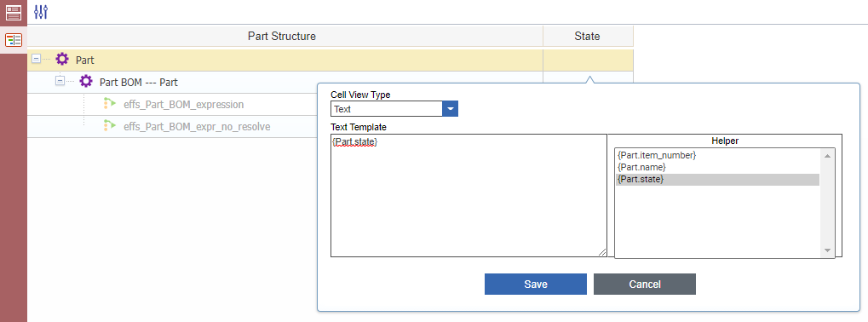Select {Part.state} in Helper list
The image size is (868, 322).
tap(717, 179)
